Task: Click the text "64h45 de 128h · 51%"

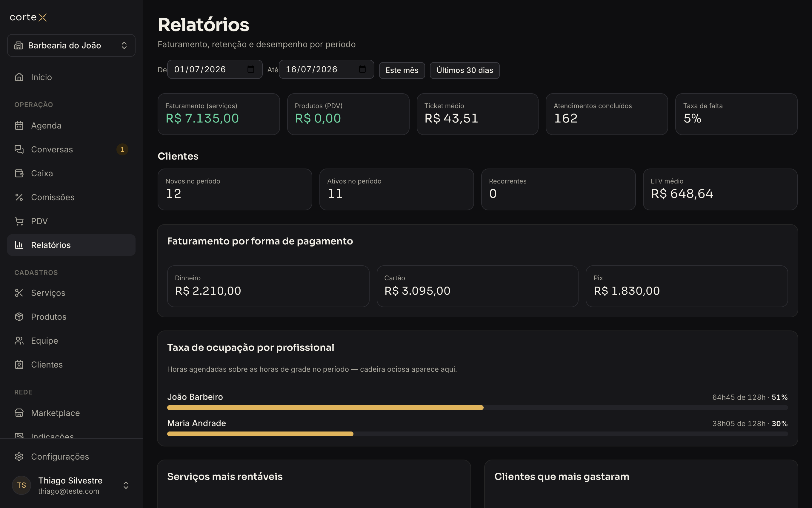Action: click(x=750, y=397)
